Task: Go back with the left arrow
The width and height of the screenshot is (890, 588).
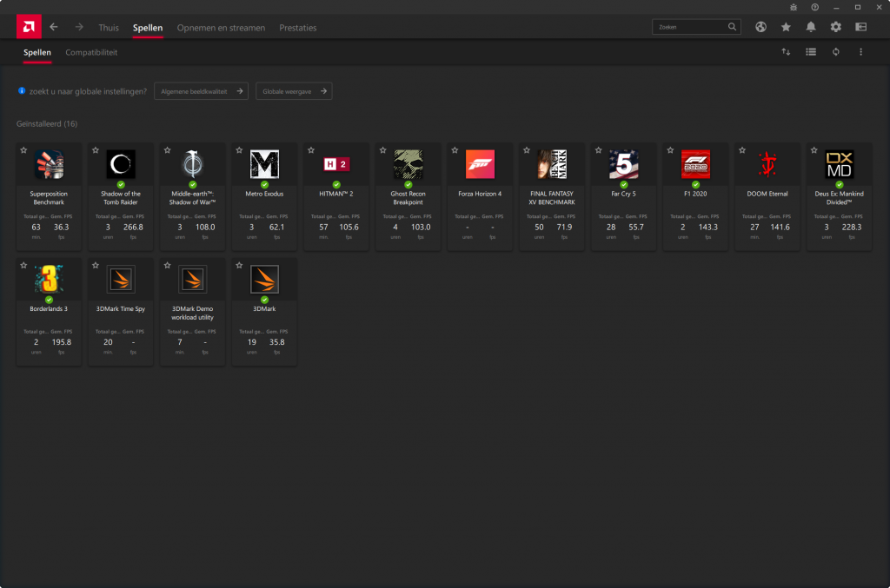Action: (54, 27)
